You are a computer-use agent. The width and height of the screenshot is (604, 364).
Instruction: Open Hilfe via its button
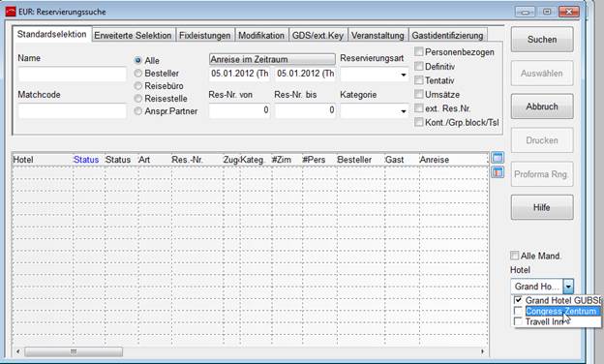click(542, 207)
